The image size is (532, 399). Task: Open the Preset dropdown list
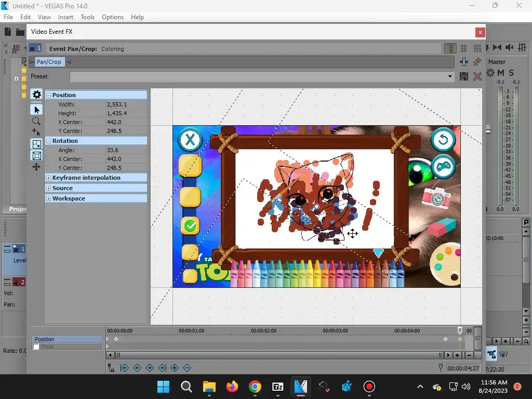pyautogui.click(x=450, y=76)
